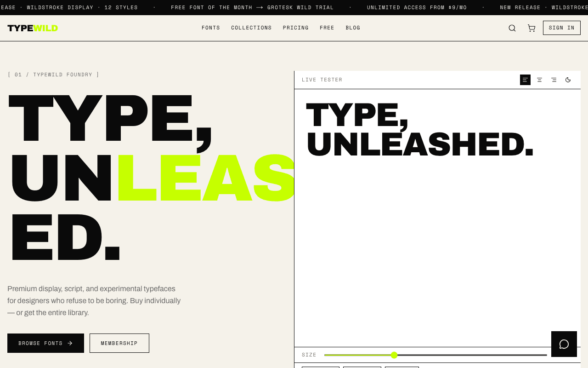Go to Collections page
Screen dimensions: 588x368
(x=251, y=28)
